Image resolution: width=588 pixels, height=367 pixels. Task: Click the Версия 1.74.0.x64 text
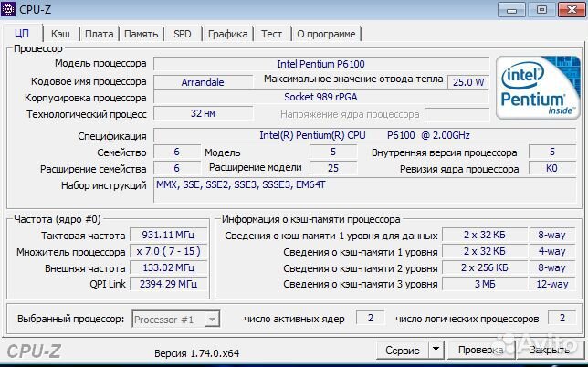[197, 353]
